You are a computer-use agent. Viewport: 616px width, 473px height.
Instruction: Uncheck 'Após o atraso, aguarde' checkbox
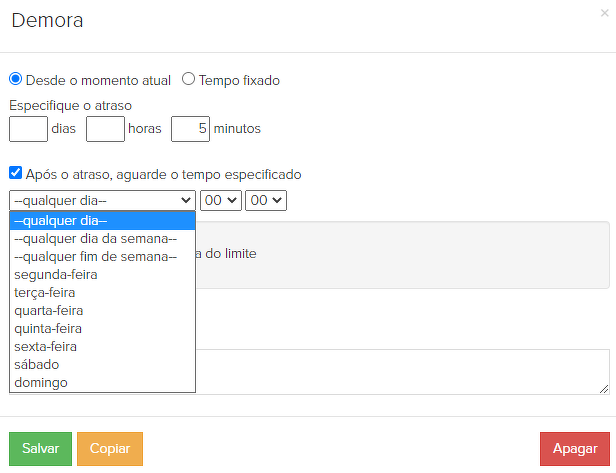pos(15,174)
